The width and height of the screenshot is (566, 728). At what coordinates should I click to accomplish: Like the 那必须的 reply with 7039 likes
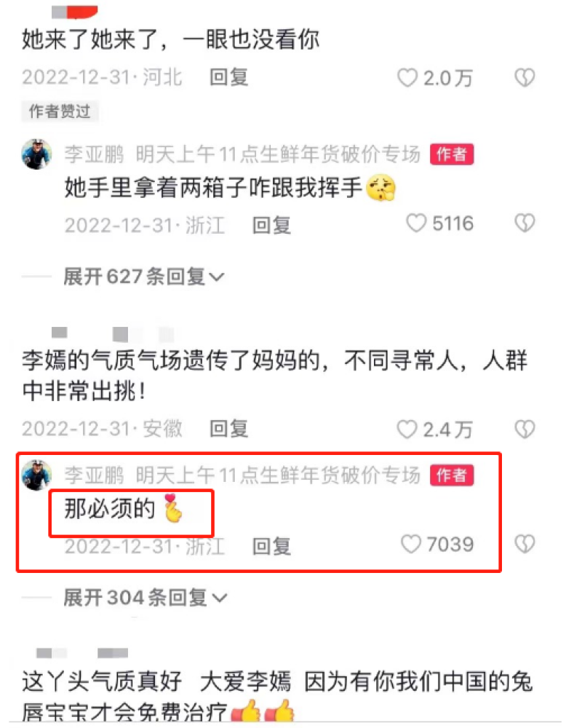tap(411, 544)
